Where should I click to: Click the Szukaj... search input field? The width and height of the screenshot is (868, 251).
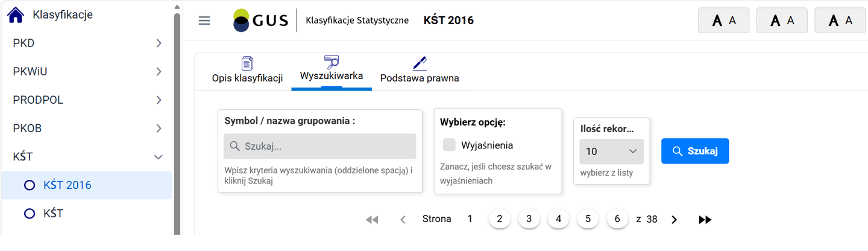coord(320,147)
